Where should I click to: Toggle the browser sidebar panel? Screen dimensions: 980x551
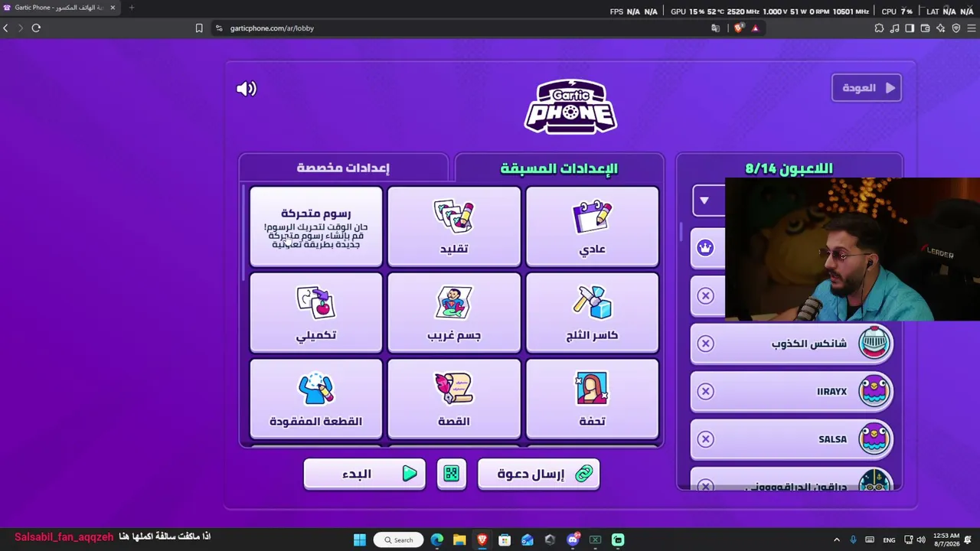910,28
